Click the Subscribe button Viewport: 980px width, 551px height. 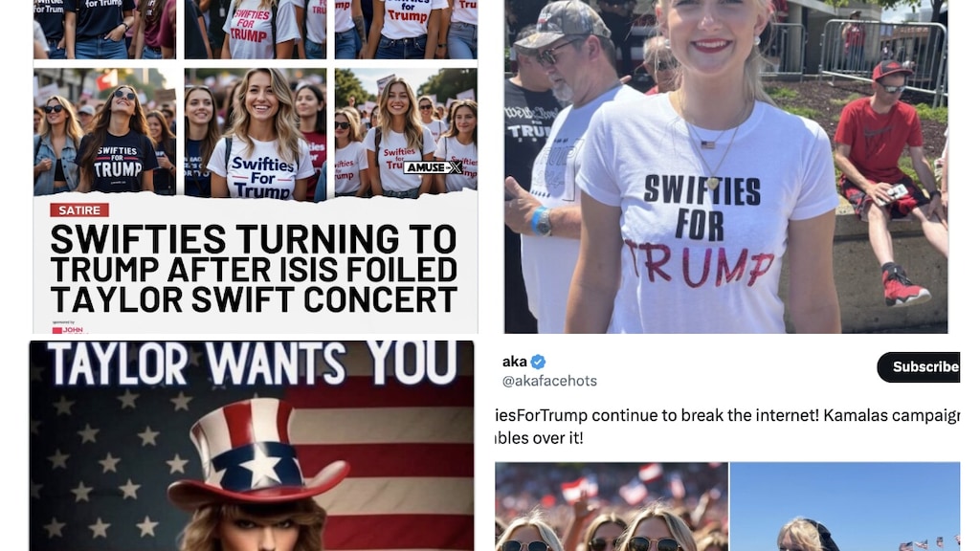pos(918,366)
